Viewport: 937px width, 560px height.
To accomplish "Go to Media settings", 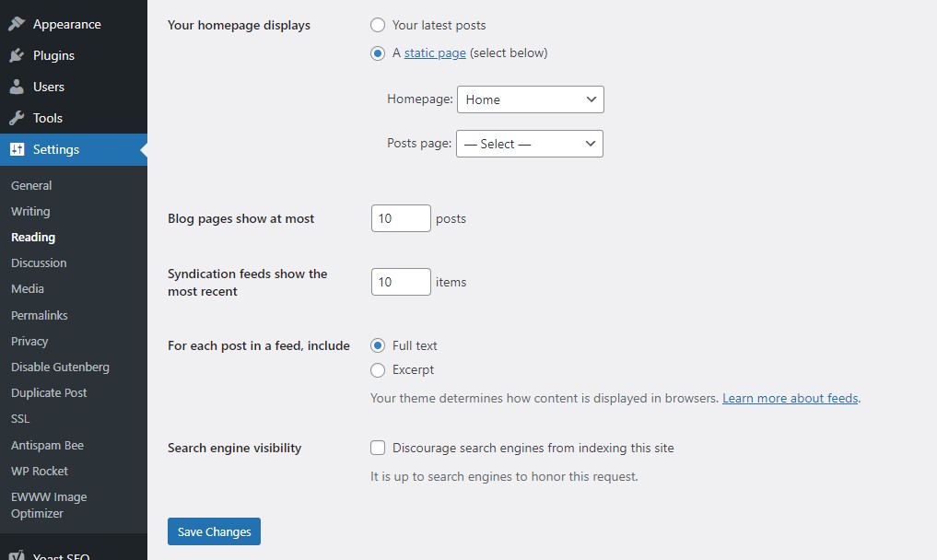I will pyautogui.click(x=28, y=288).
